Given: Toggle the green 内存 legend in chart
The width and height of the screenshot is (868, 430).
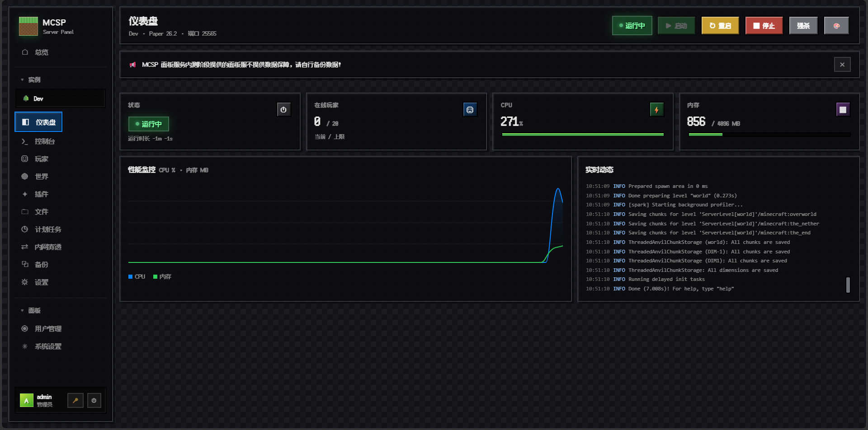Looking at the screenshot, I should point(162,277).
